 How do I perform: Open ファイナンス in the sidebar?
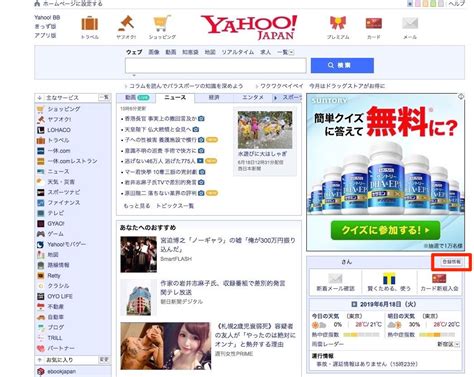click(64, 202)
